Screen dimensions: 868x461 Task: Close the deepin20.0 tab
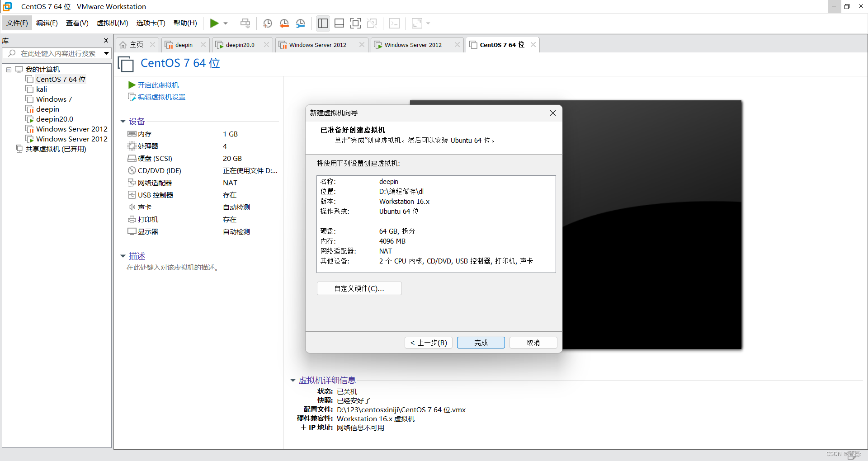click(266, 45)
